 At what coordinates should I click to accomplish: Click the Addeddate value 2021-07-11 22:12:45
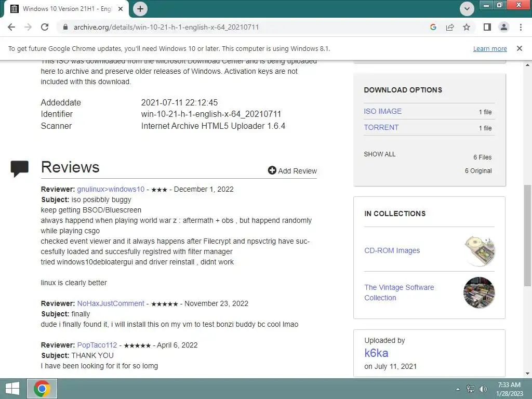coord(179,102)
